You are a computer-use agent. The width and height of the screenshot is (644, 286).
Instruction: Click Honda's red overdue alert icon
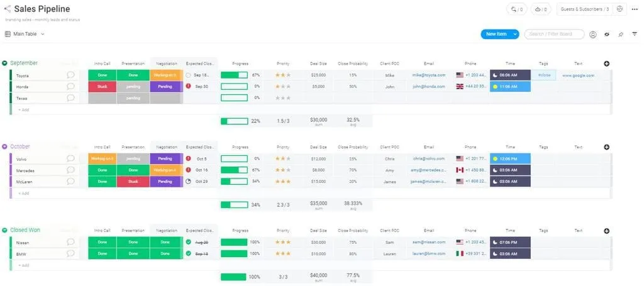click(188, 86)
